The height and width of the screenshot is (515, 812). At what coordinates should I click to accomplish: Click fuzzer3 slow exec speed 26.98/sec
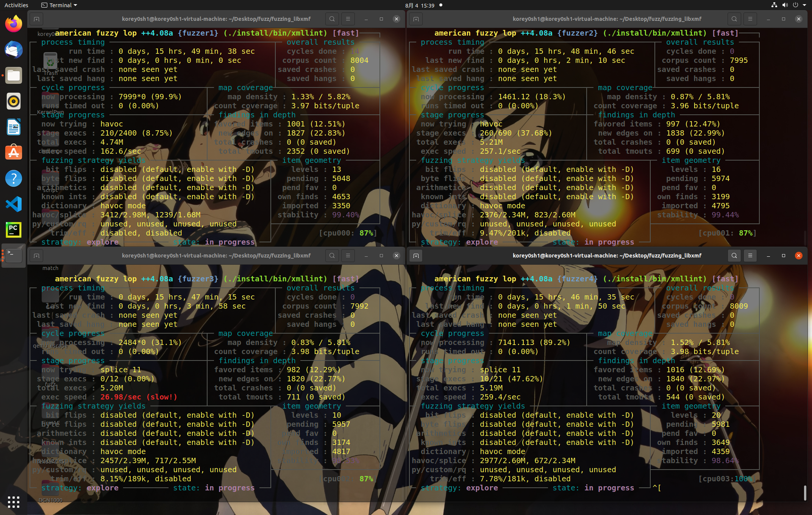tap(139, 397)
